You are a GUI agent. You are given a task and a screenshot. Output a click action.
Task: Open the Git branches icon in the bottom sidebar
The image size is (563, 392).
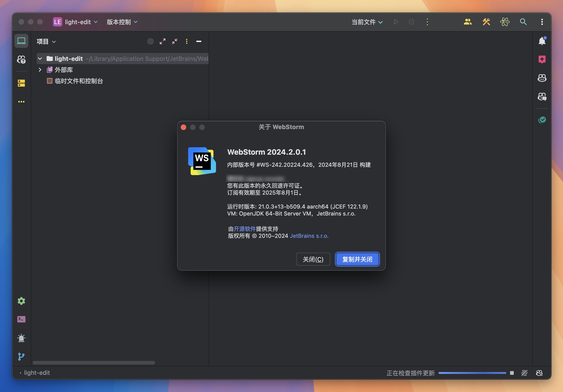coord(21,357)
